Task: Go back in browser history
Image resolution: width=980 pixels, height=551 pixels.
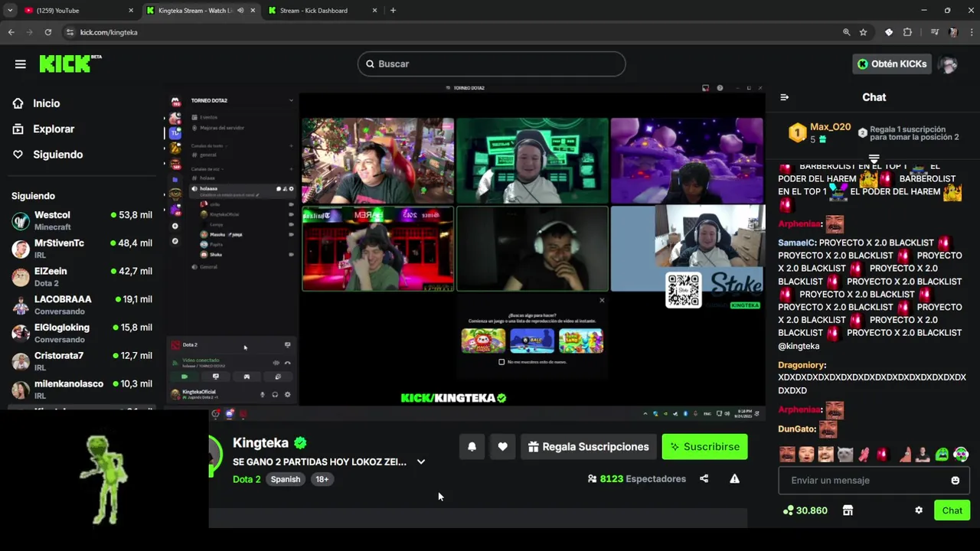Action: coord(11,32)
